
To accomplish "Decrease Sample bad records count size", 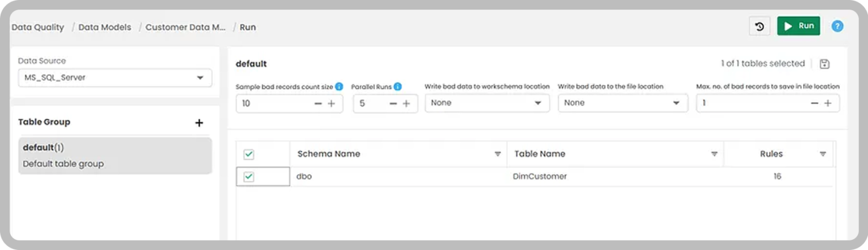I will pos(318,103).
